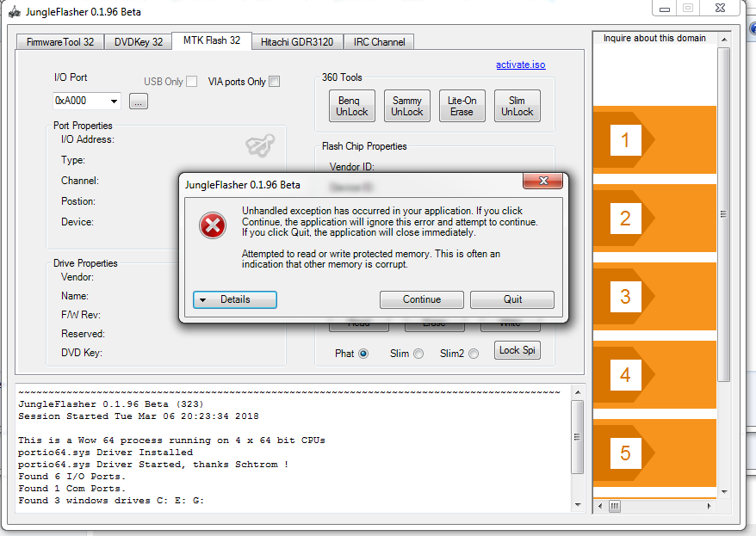The height and width of the screenshot is (536, 756).
Task: Click the Lock Spi button
Action: [517, 350]
